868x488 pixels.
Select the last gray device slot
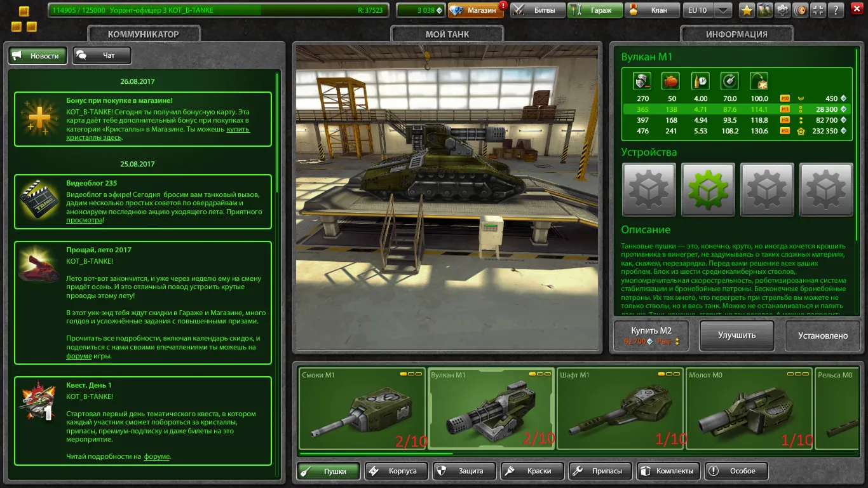tap(825, 189)
